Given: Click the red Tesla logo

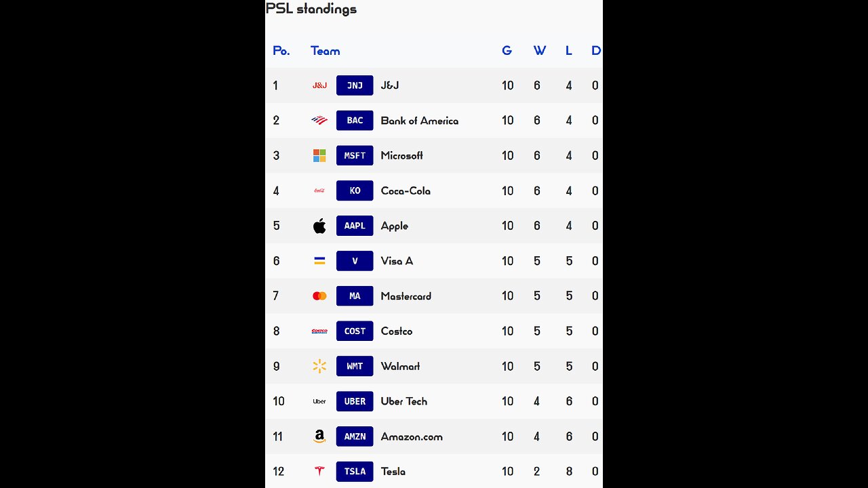Looking at the screenshot, I should [x=319, y=472].
